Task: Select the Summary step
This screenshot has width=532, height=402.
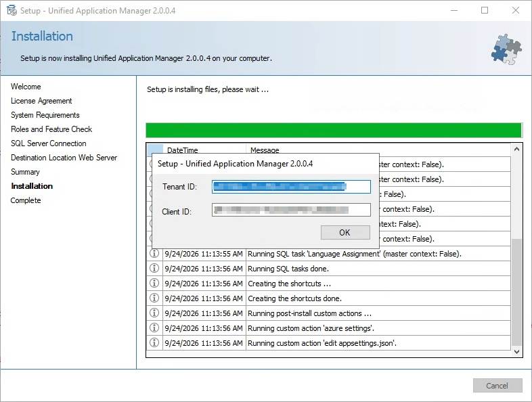Action: coord(25,172)
